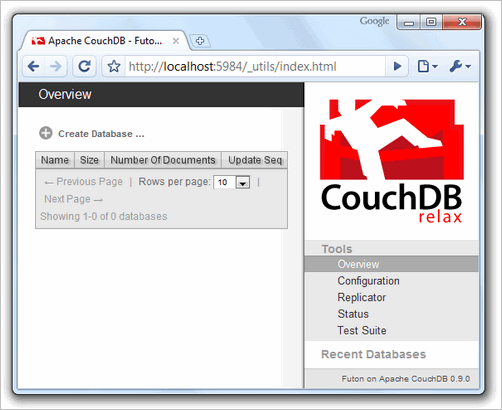Click the Next Page link
Viewport: 502px width, 410px height.
pos(73,199)
